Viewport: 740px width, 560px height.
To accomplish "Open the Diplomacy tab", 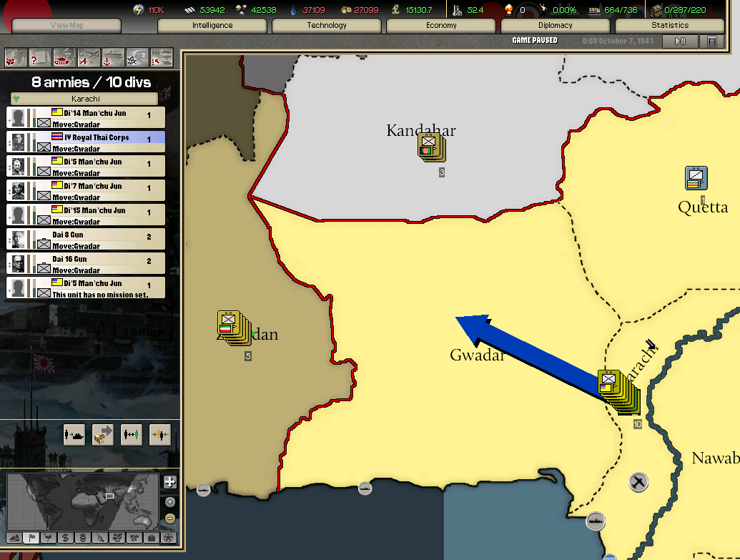I will coord(555,25).
